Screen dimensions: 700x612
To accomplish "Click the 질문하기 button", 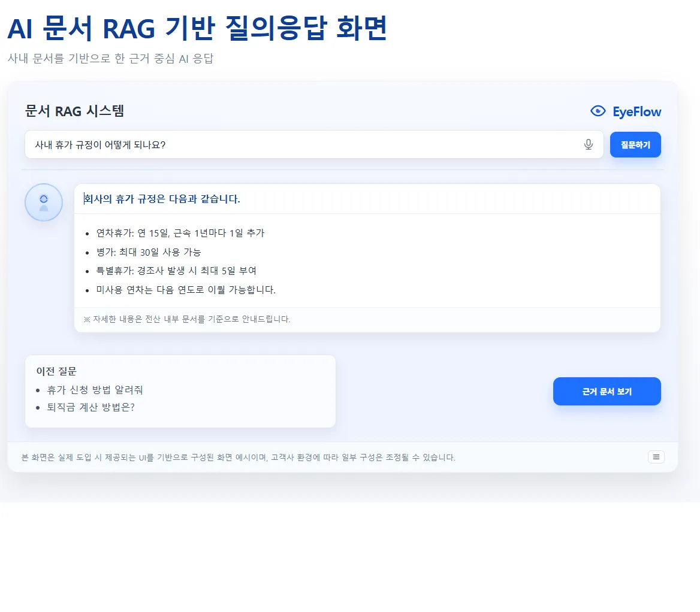I will click(x=635, y=144).
